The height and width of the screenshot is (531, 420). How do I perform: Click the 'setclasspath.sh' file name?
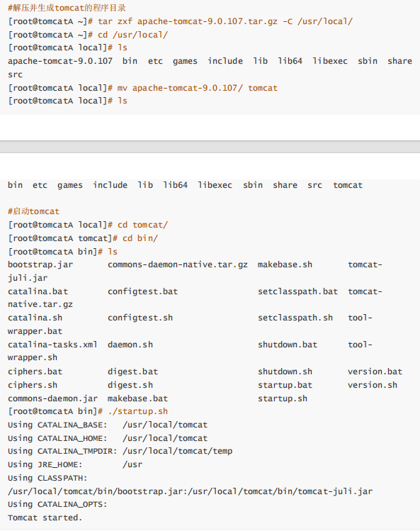[x=295, y=318]
